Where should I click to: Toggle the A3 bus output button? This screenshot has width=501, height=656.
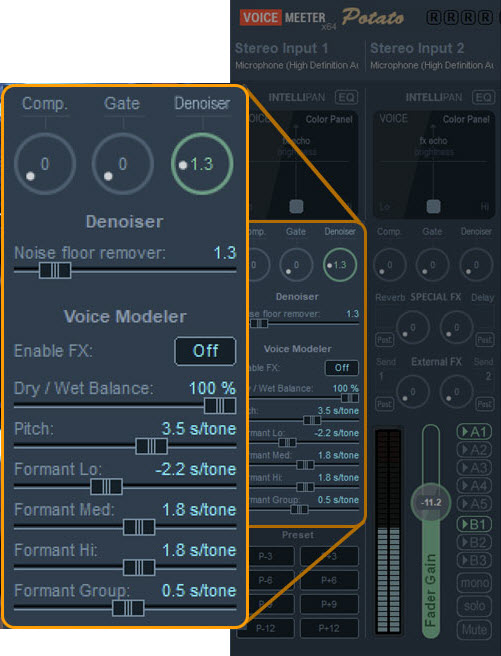tap(474, 468)
